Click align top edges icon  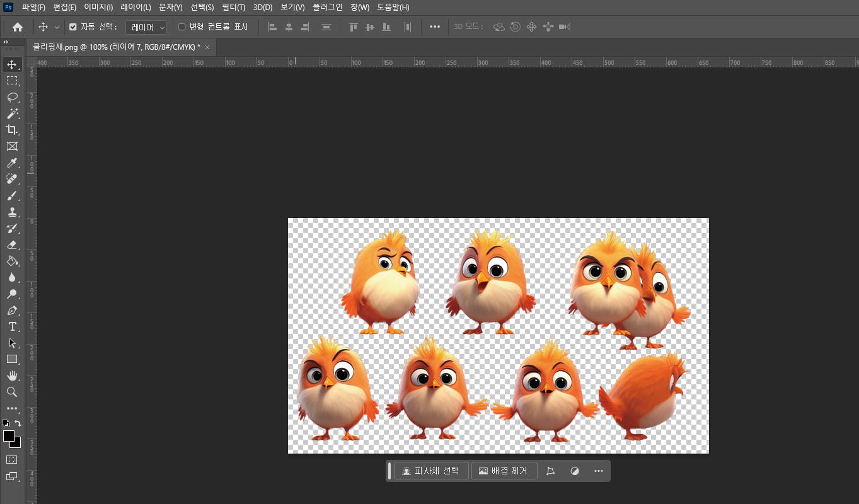354,27
